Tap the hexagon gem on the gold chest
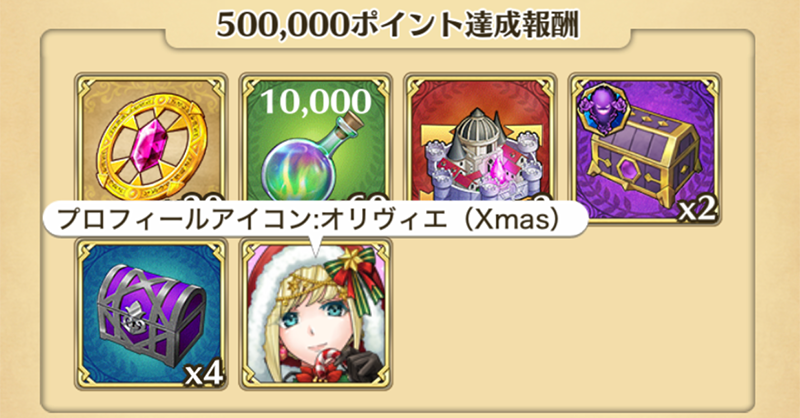 coord(636,168)
